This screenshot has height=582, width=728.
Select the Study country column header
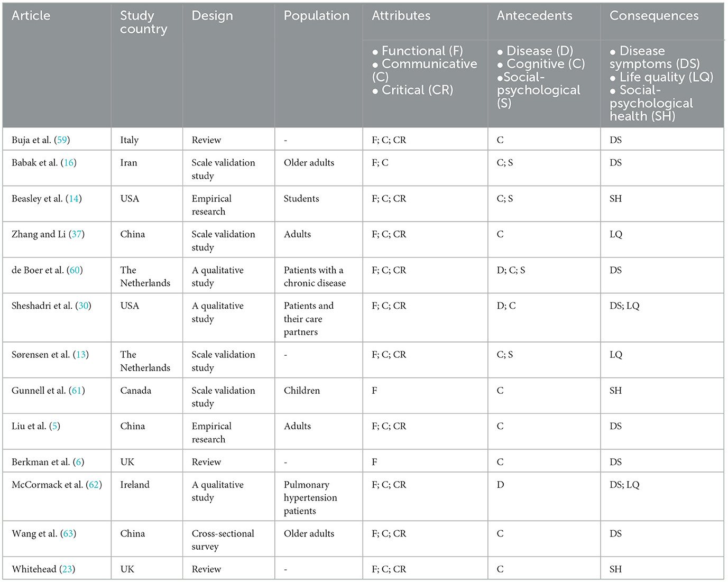click(143, 22)
